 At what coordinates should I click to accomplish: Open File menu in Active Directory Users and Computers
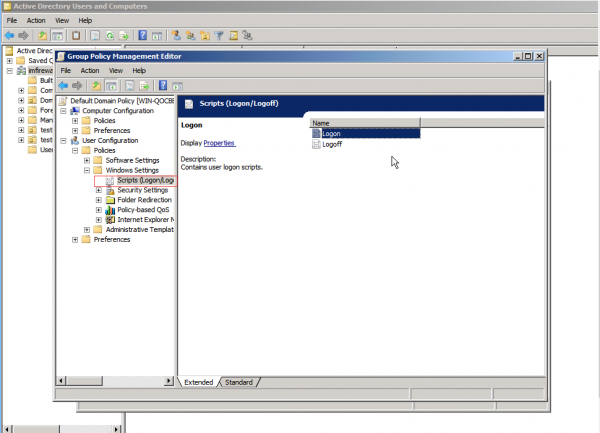click(x=12, y=20)
